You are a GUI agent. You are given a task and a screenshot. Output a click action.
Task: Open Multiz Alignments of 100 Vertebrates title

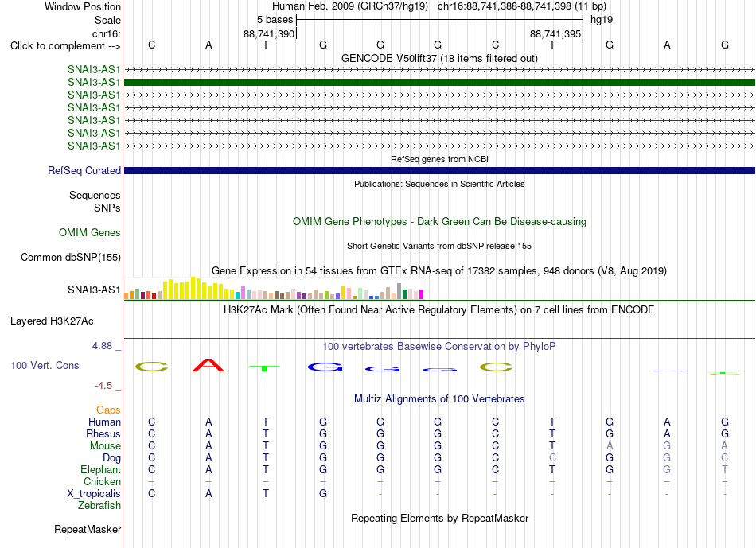click(x=439, y=399)
